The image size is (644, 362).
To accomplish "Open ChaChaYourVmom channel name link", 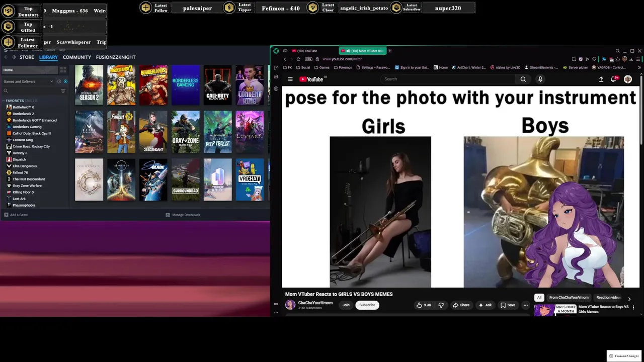I will coord(315,303).
